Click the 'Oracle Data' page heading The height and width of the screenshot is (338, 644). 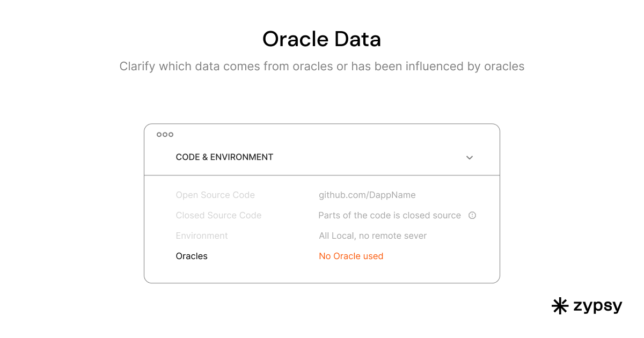pos(322,39)
